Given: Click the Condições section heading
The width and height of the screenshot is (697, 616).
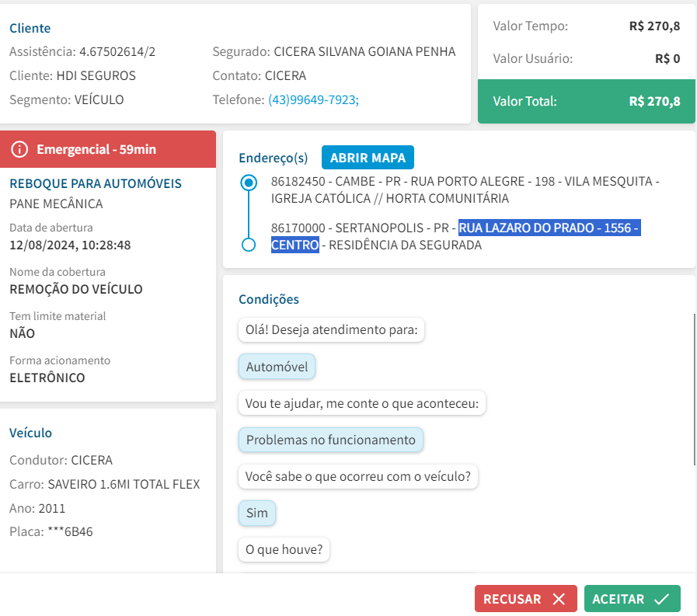Looking at the screenshot, I should point(268,299).
